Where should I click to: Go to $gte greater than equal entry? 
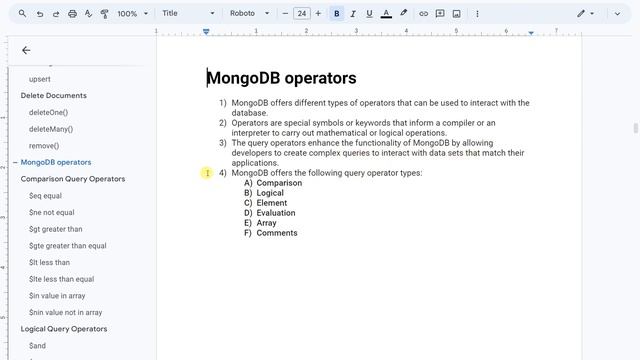[x=67, y=246]
